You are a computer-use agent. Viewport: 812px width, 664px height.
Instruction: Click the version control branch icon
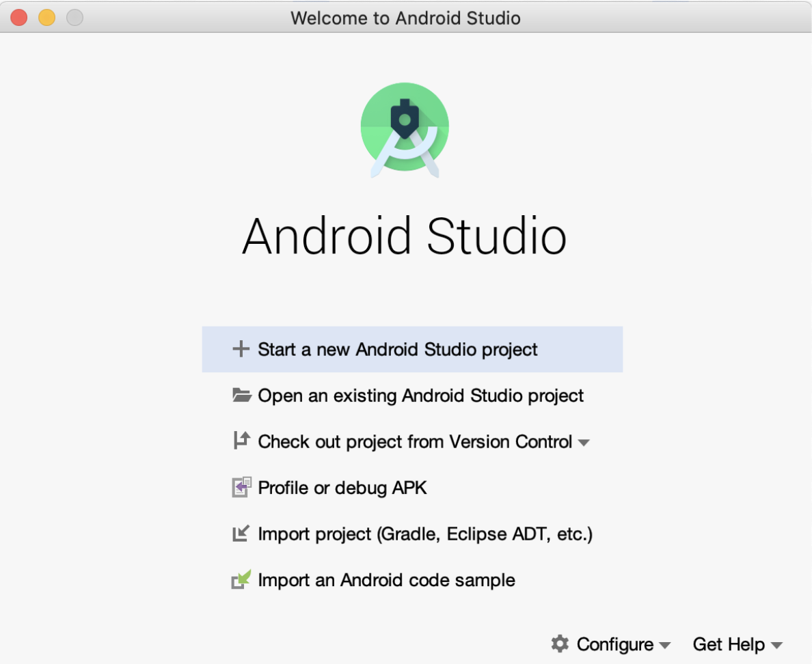(x=241, y=441)
